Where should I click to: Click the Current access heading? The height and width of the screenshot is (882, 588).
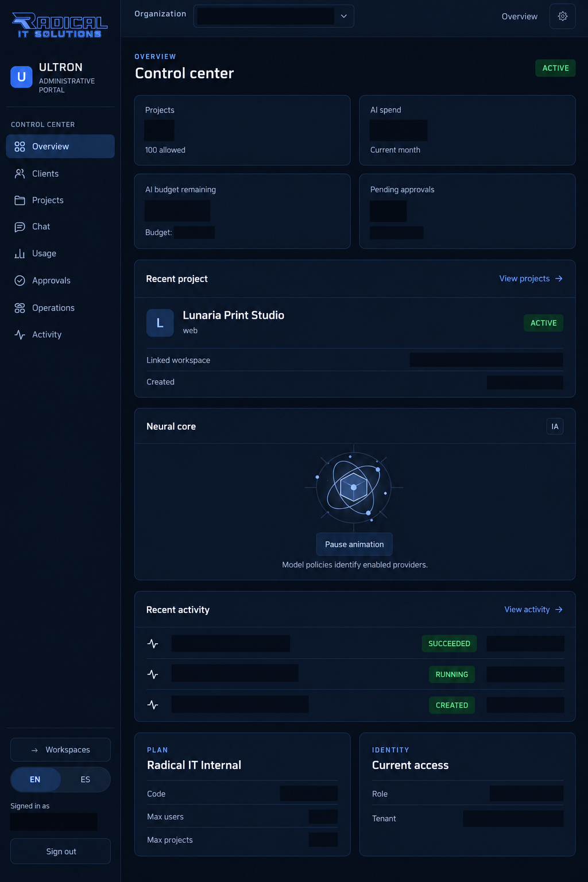[x=411, y=765]
